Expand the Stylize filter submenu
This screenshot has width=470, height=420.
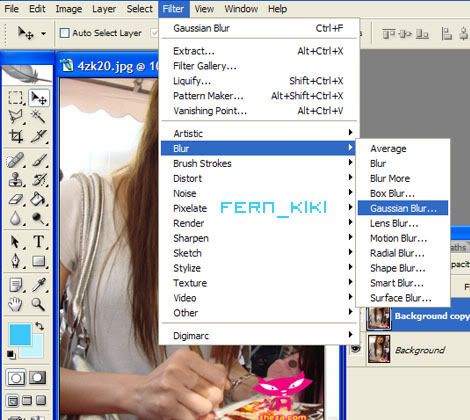point(257,268)
